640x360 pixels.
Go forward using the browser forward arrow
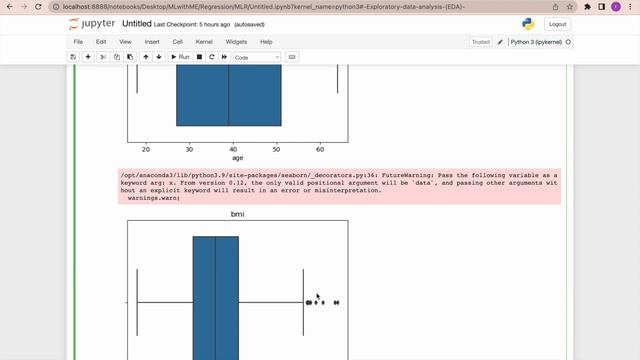24,7
